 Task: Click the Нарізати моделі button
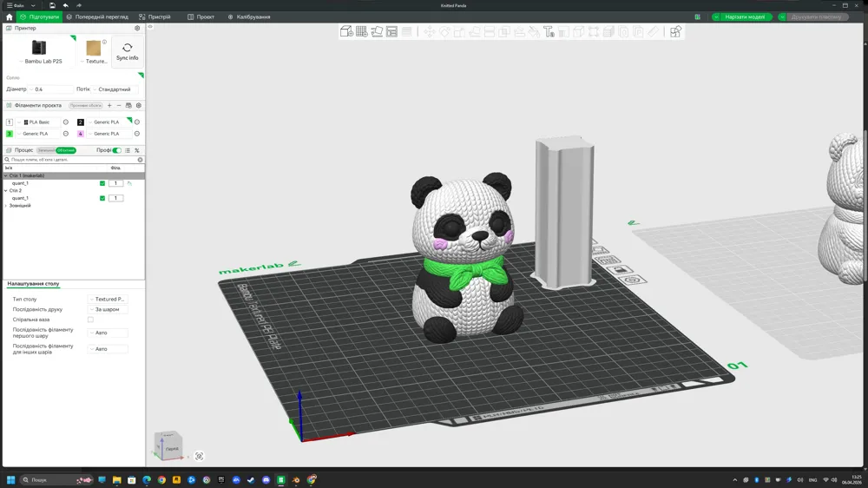point(745,17)
